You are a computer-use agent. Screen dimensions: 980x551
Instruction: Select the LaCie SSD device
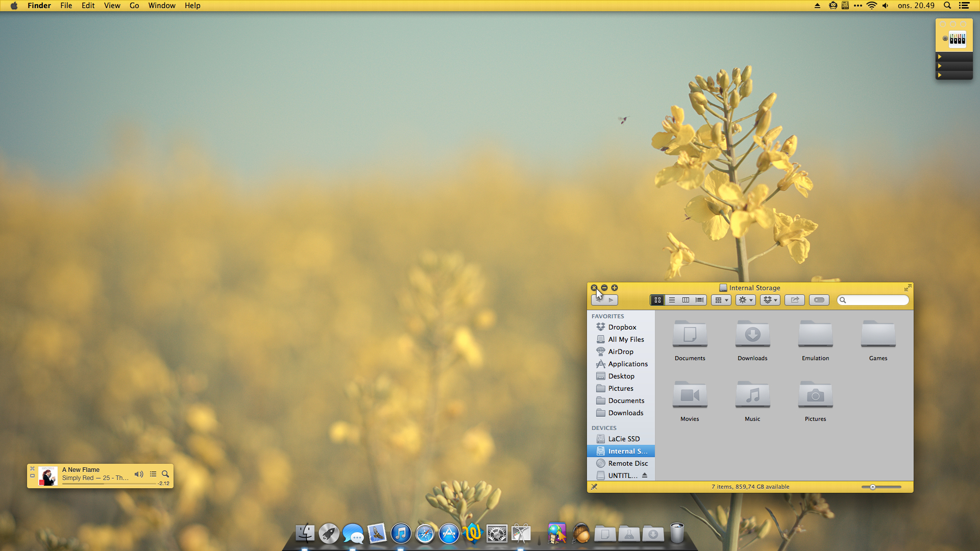tap(621, 439)
